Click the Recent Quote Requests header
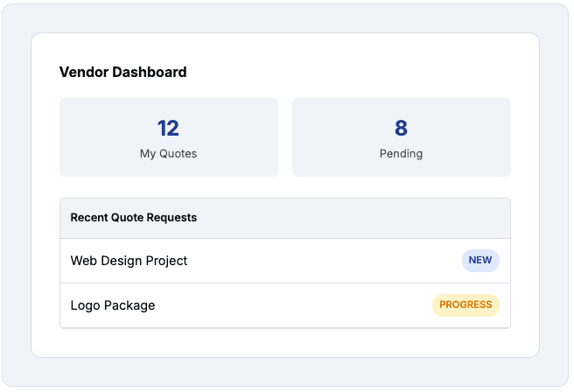This screenshot has height=392, width=574. tap(285, 218)
